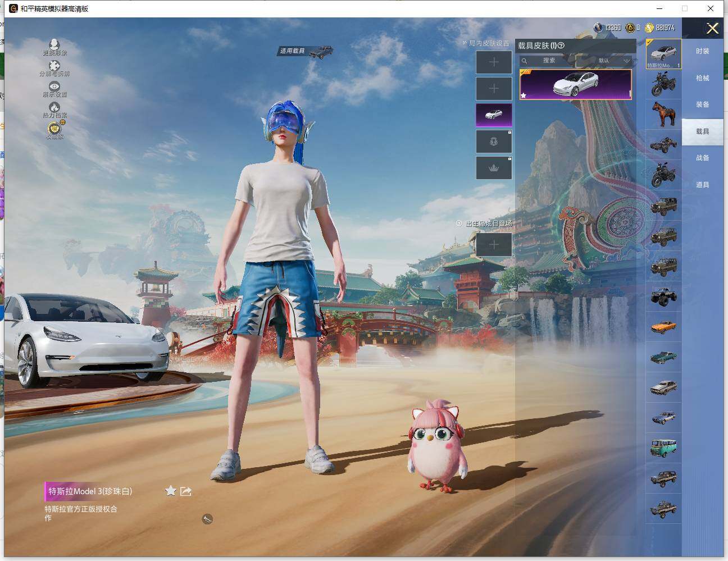Switch to the 枪械 tab
The image size is (728, 561).
click(702, 78)
